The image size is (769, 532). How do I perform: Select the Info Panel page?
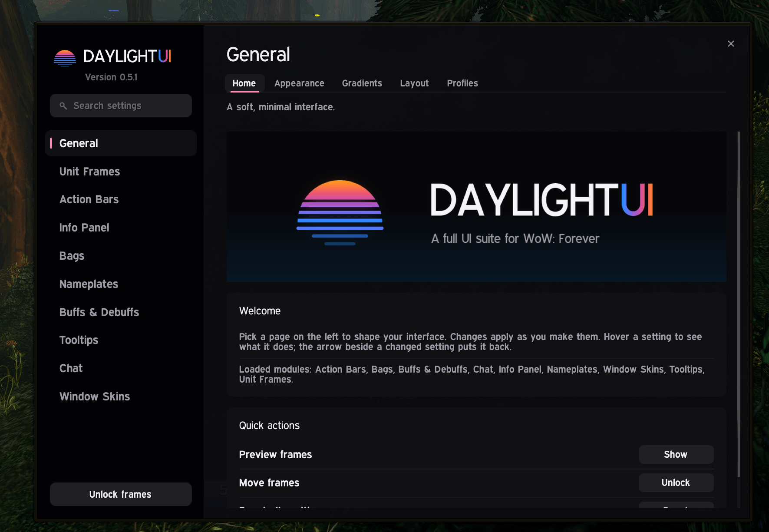[x=84, y=228]
